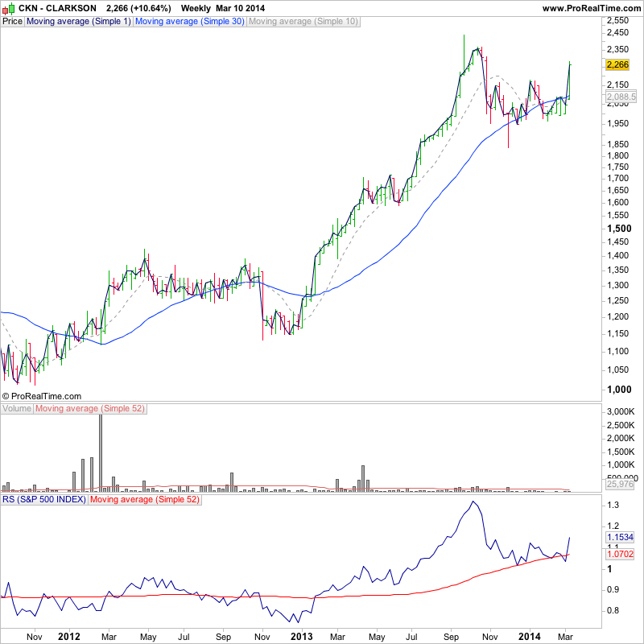Click the Sep label left of 2014

[x=451, y=637]
